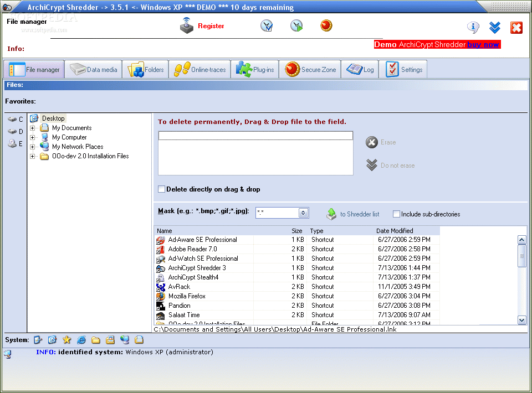Click the buy now link

(483, 44)
